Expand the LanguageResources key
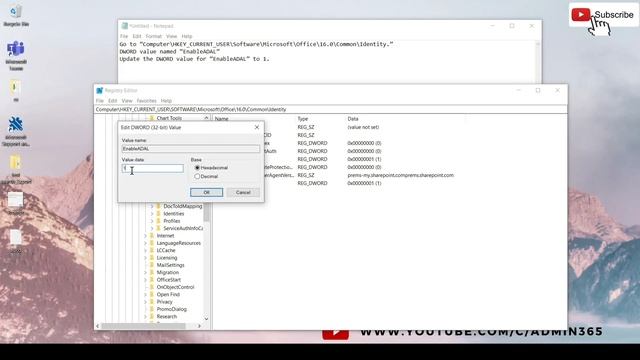This screenshot has height=360, width=640. 145,243
